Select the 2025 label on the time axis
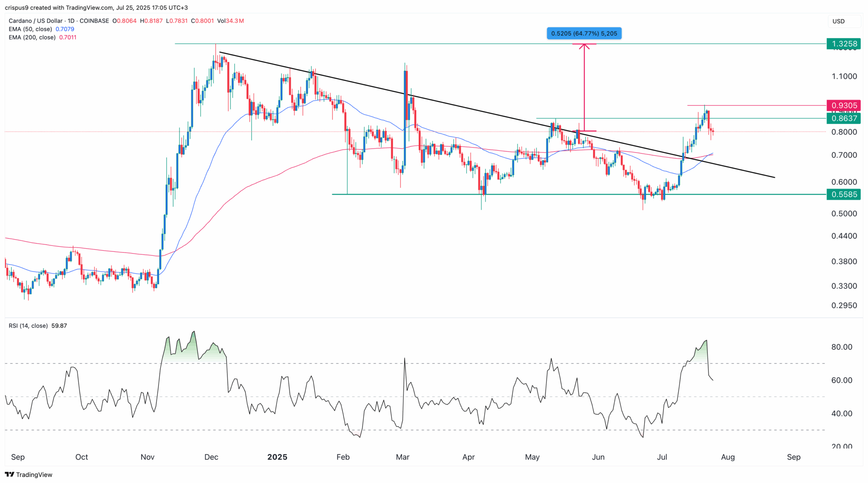 (277, 457)
